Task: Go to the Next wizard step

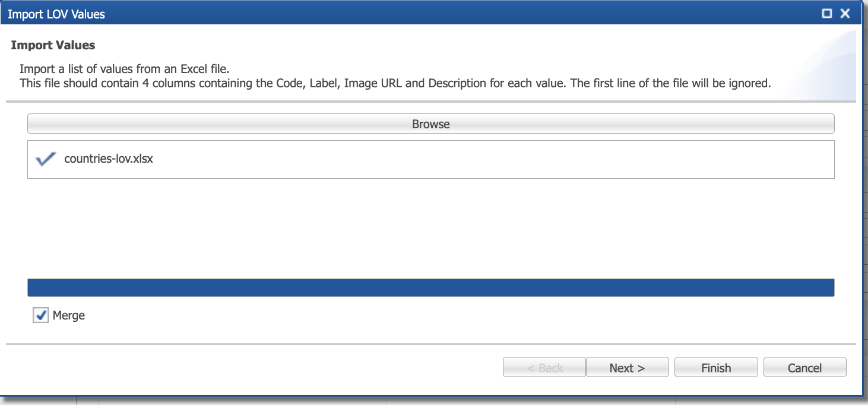Action: (x=628, y=368)
